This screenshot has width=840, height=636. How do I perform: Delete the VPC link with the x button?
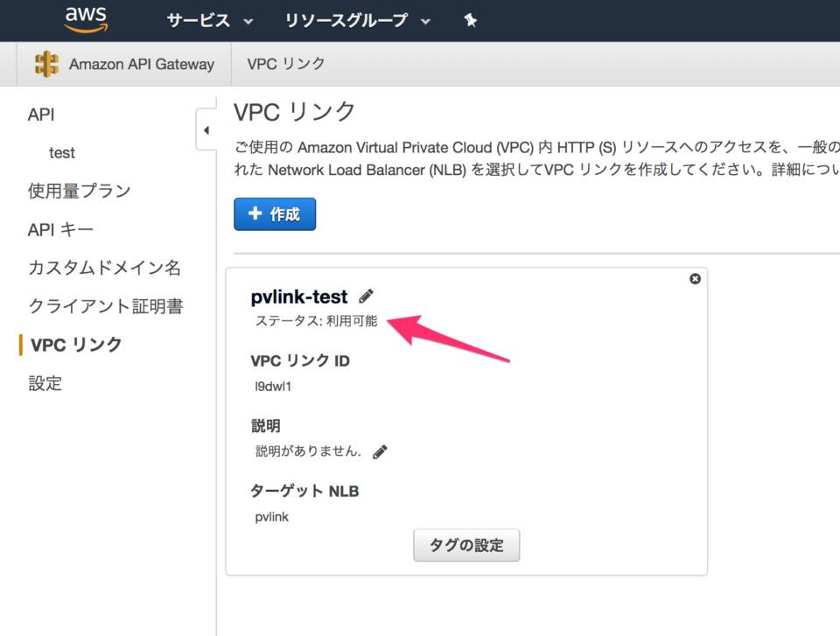pos(695,278)
